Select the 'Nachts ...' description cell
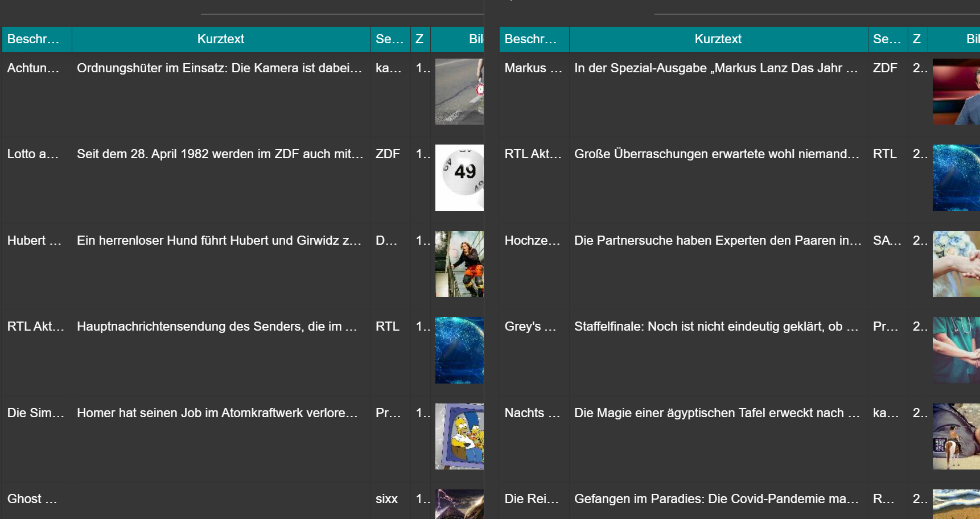This screenshot has width=980, height=519. click(x=534, y=440)
